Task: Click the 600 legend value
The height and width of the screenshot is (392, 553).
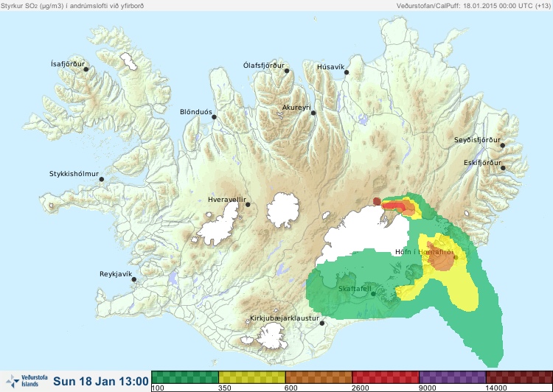Action: pyautogui.click(x=291, y=388)
